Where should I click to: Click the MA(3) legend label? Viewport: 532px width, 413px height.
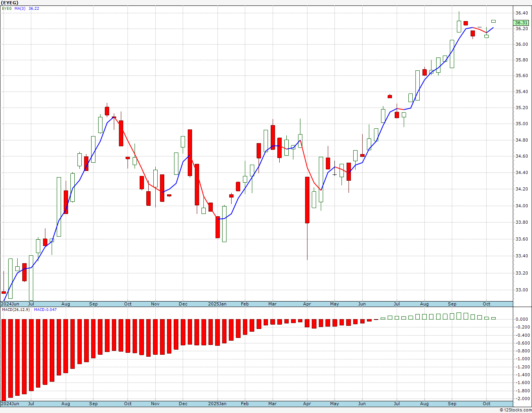(20, 8)
